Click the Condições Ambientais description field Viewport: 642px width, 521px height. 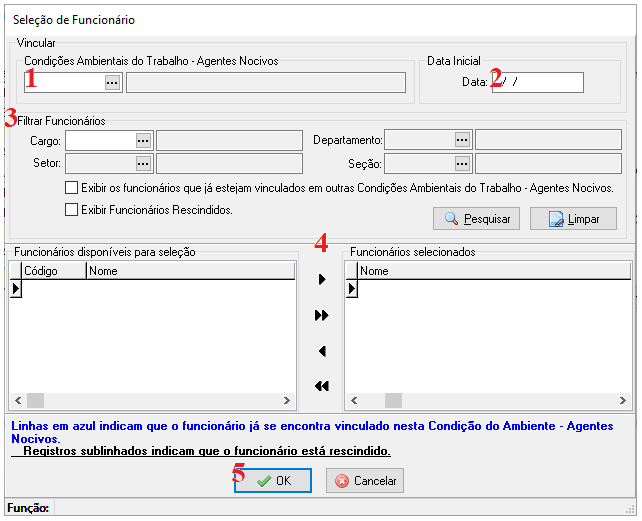click(266, 83)
